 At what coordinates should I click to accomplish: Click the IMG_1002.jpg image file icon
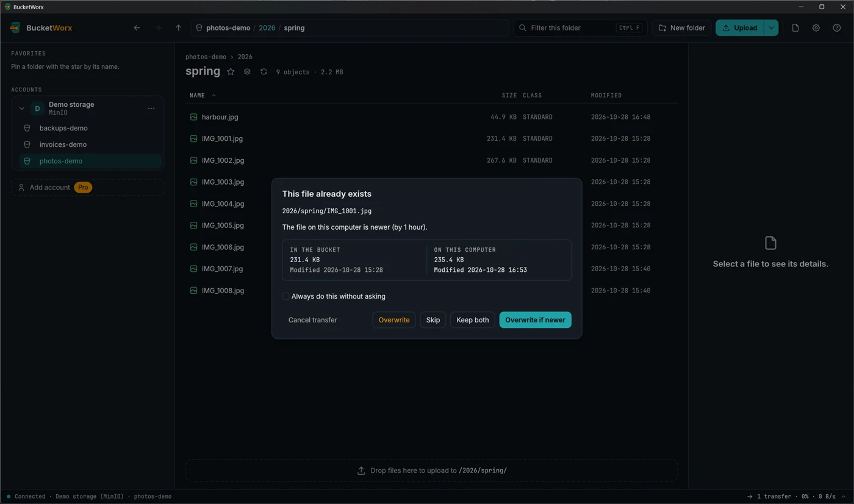(x=193, y=160)
